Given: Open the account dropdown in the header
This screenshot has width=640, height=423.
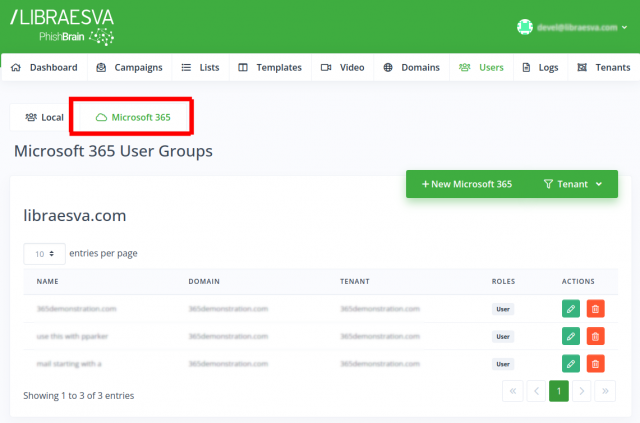Looking at the screenshot, I should [582, 27].
